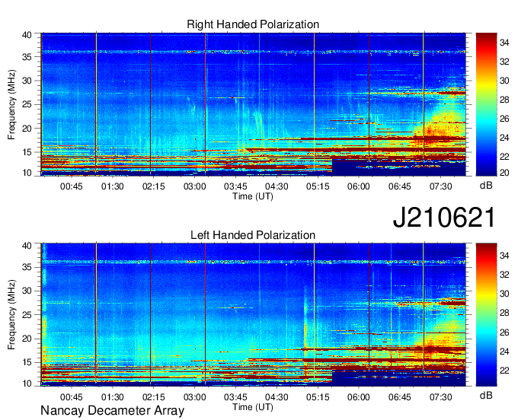
Task: Click the Right Handed Polarization title
Action: pos(253,24)
